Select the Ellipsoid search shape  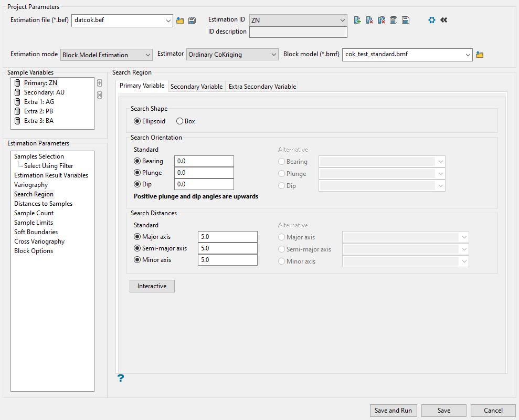[x=138, y=121]
